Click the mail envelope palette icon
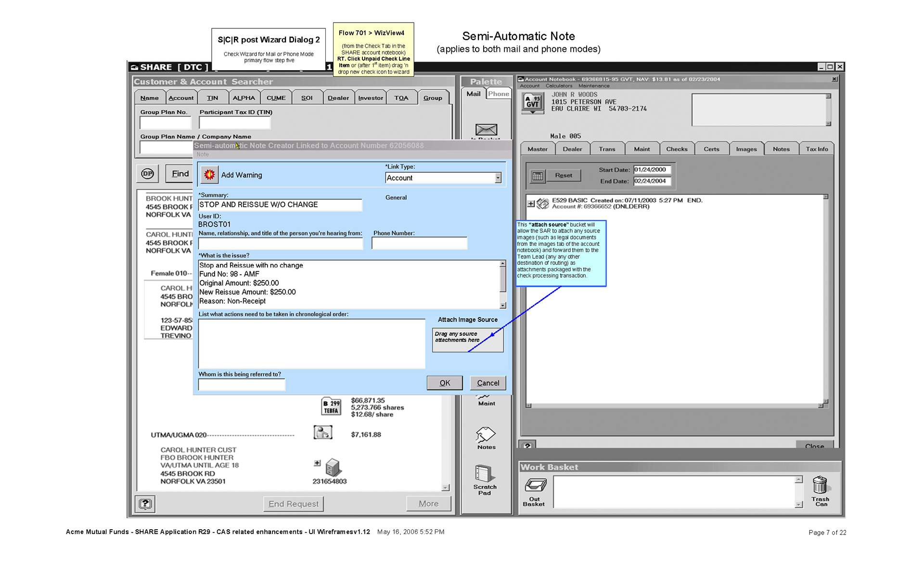 (x=486, y=129)
